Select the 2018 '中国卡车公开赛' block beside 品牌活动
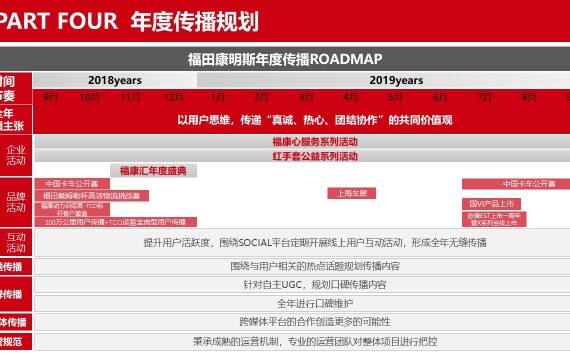The image size is (570, 360). [72, 184]
